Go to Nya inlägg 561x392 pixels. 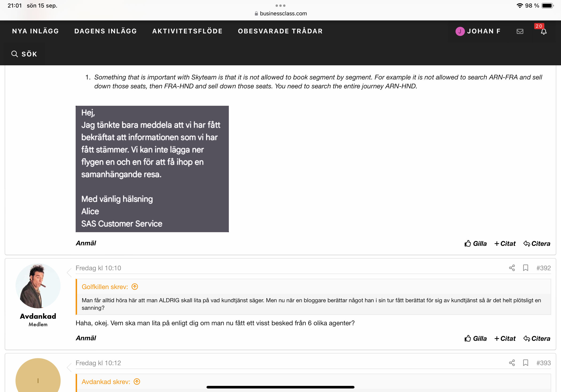[35, 31]
